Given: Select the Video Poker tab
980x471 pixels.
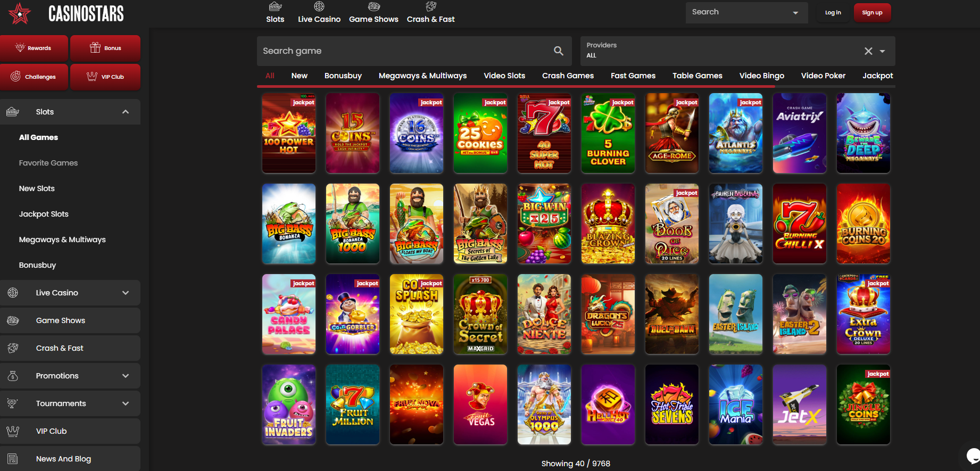Looking at the screenshot, I should click(x=823, y=76).
